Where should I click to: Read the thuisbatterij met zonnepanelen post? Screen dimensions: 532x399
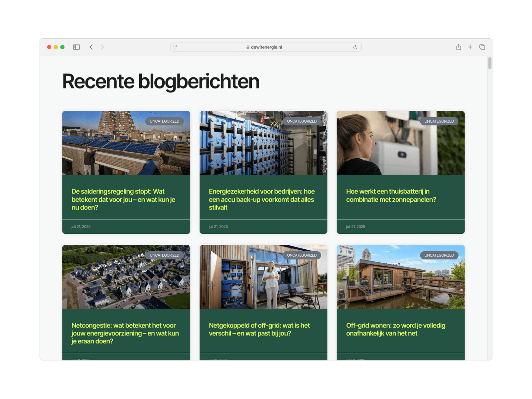click(x=391, y=196)
